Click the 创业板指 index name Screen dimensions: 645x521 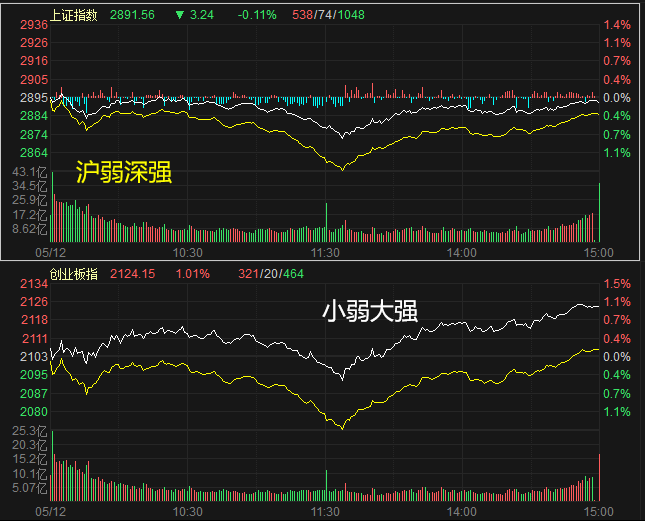(x=74, y=274)
